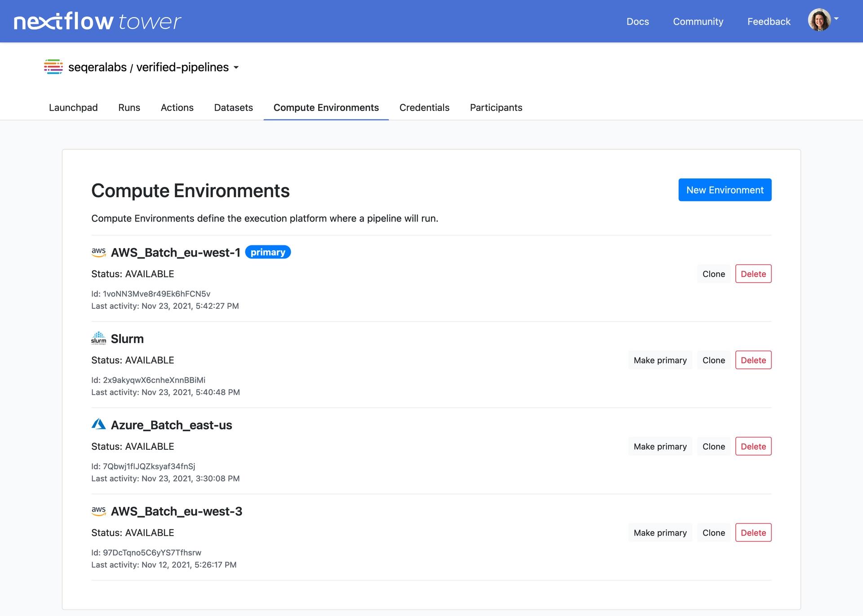Click the seqeralabs organization logo icon
863x616 pixels.
point(53,67)
